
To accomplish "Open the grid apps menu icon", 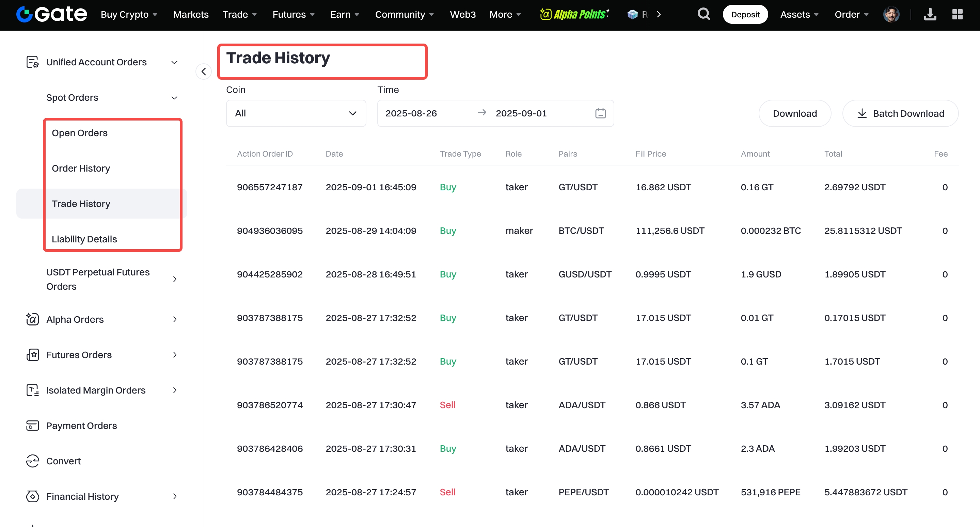I will [x=958, y=14].
